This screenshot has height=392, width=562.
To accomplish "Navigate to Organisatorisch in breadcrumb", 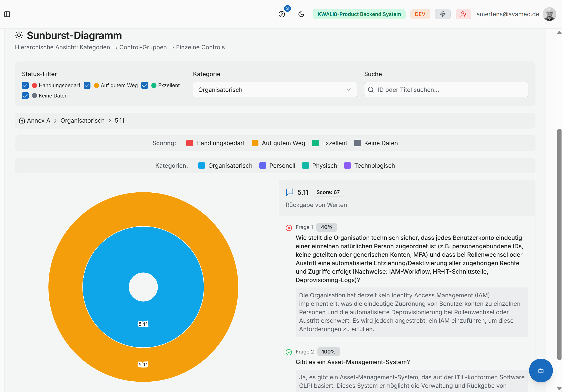I will coord(82,121).
